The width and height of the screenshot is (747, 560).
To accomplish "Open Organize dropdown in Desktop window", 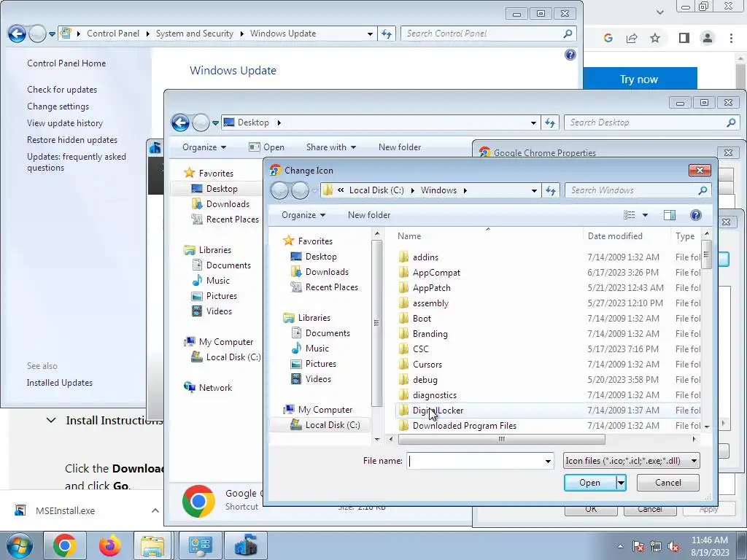I will 204,147.
